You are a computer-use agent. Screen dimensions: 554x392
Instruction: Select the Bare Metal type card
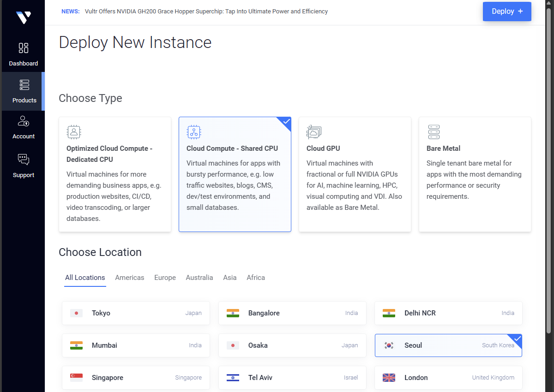(475, 174)
